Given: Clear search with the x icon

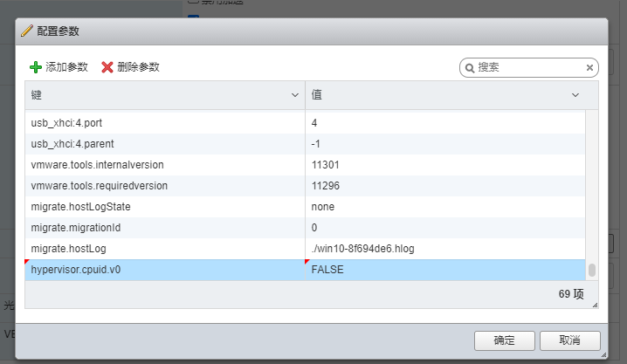Looking at the screenshot, I should [589, 67].
